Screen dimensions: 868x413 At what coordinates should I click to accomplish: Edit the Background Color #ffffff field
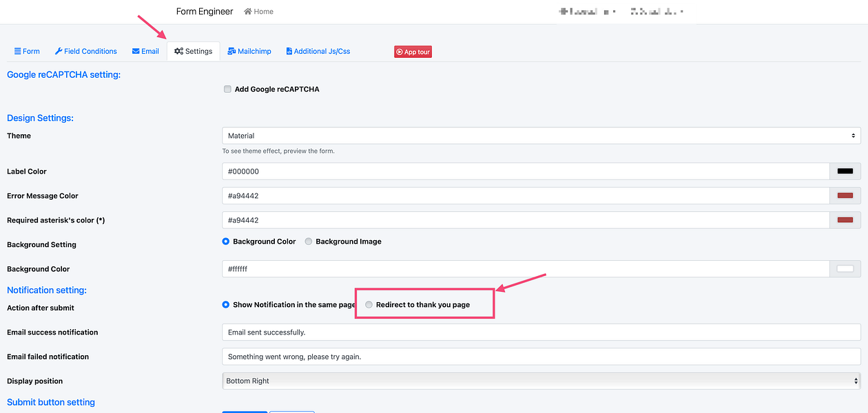click(x=526, y=269)
